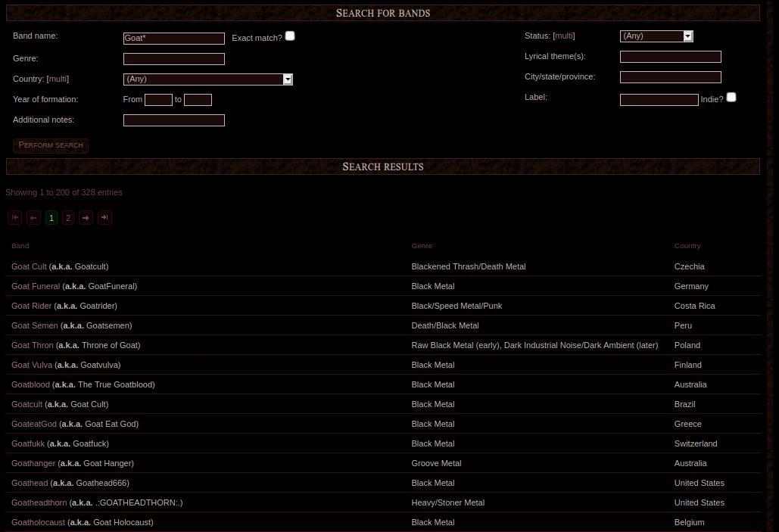Image resolution: width=779 pixels, height=532 pixels.
Task: Tick the Exact match checkbox
Action: click(290, 36)
